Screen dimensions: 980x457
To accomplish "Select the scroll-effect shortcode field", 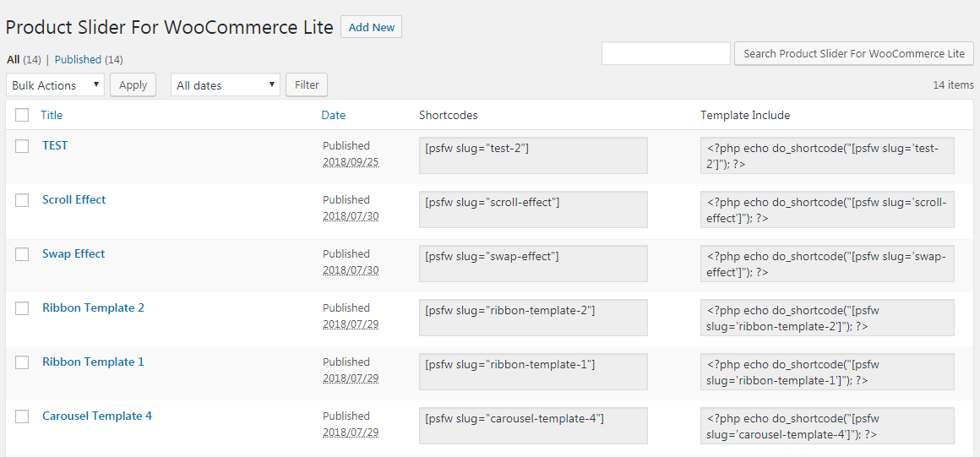I will click(x=533, y=209).
